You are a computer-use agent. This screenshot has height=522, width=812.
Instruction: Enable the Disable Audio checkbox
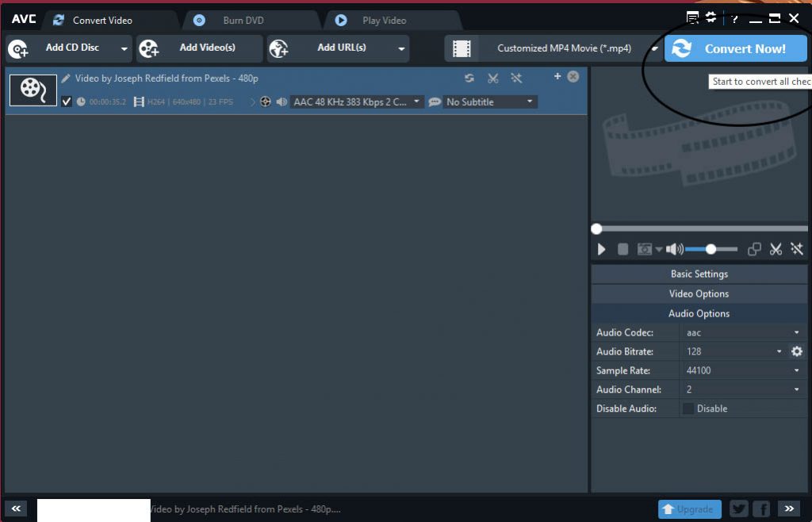(688, 409)
